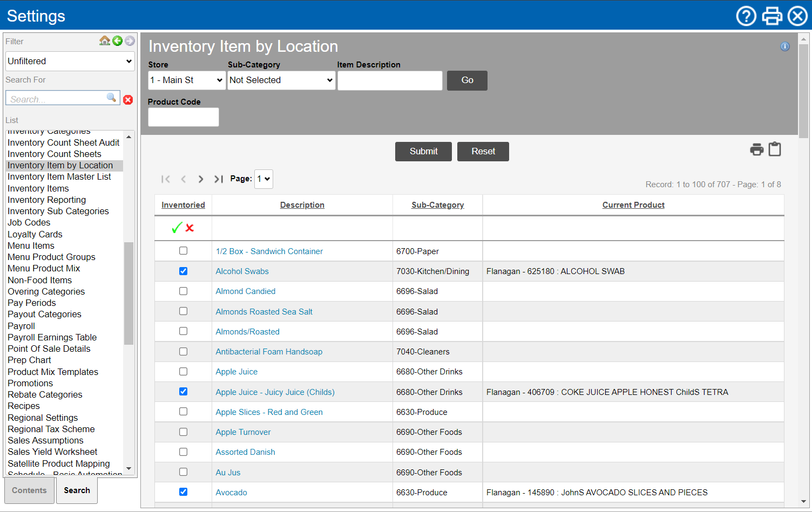Toggle the Avocado inventoried checkbox
812x512 pixels.
[x=184, y=492]
